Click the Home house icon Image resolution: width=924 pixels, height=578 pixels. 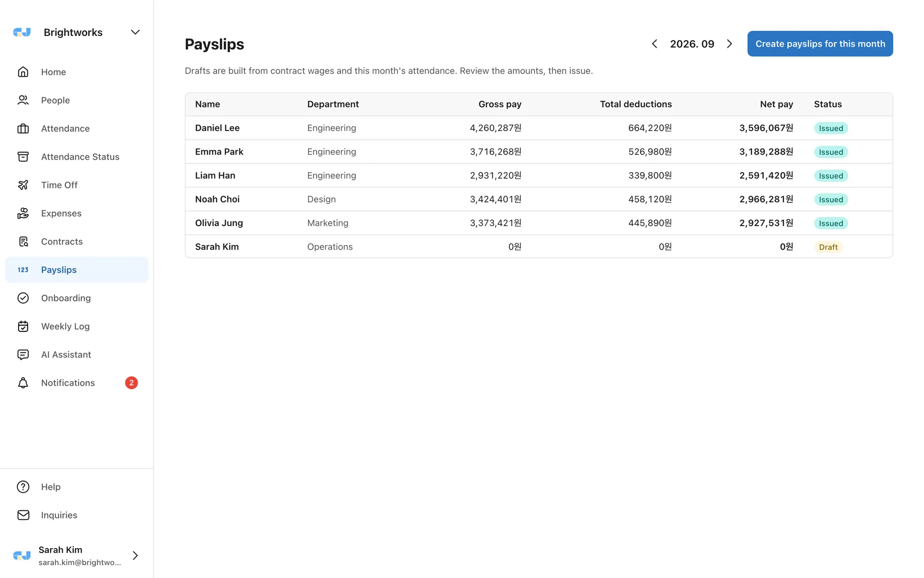23,72
